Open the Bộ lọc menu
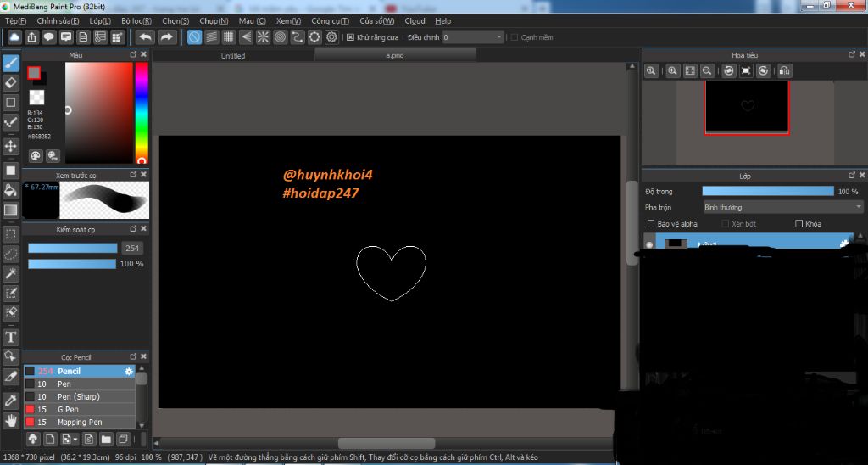The height and width of the screenshot is (465, 868). (136, 21)
